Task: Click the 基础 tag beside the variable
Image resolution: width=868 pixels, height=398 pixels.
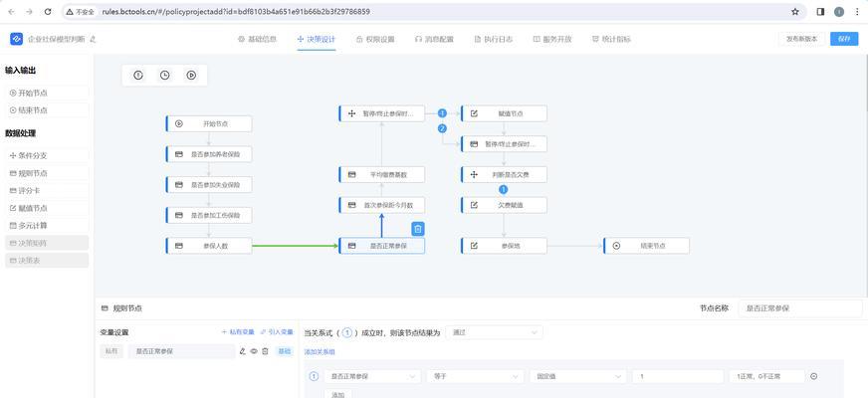Action: click(284, 351)
